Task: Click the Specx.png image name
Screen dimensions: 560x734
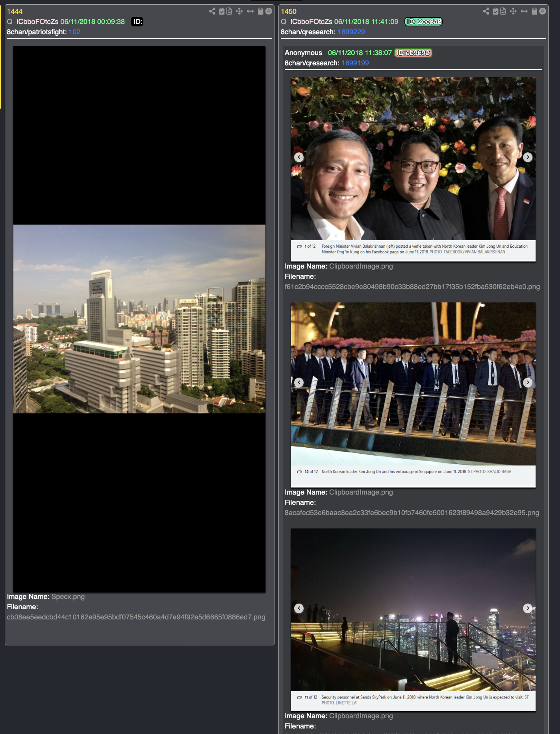Action: [68, 597]
